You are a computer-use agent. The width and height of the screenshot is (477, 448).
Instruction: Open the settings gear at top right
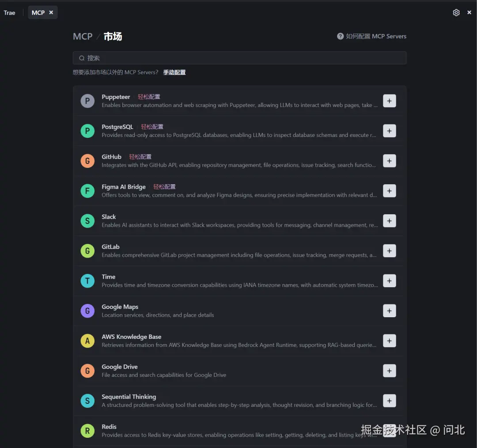[456, 12]
